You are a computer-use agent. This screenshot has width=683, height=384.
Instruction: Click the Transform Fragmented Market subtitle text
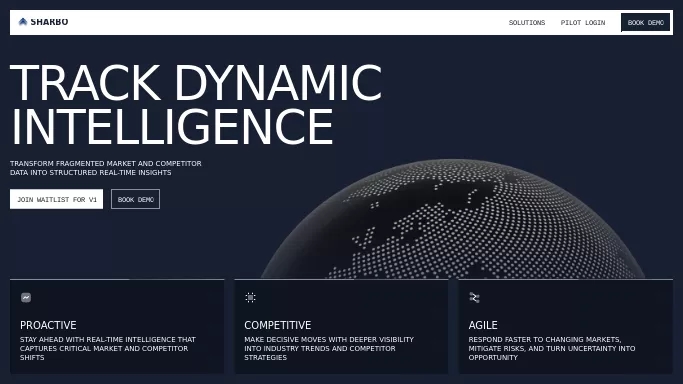tap(106, 168)
